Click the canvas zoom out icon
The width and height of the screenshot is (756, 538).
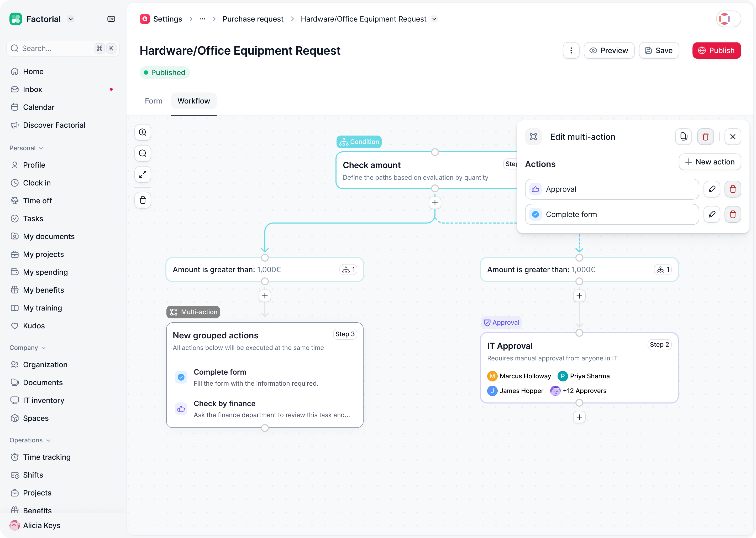coord(143,153)
